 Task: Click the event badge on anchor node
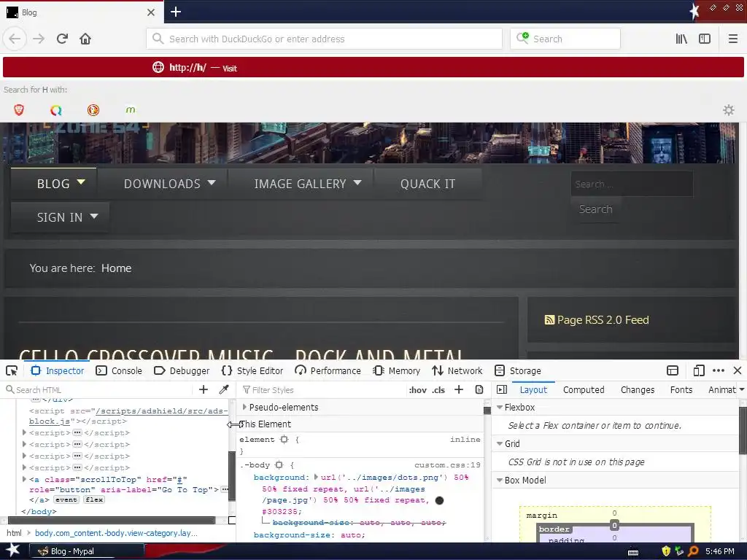tap(66, 499)
